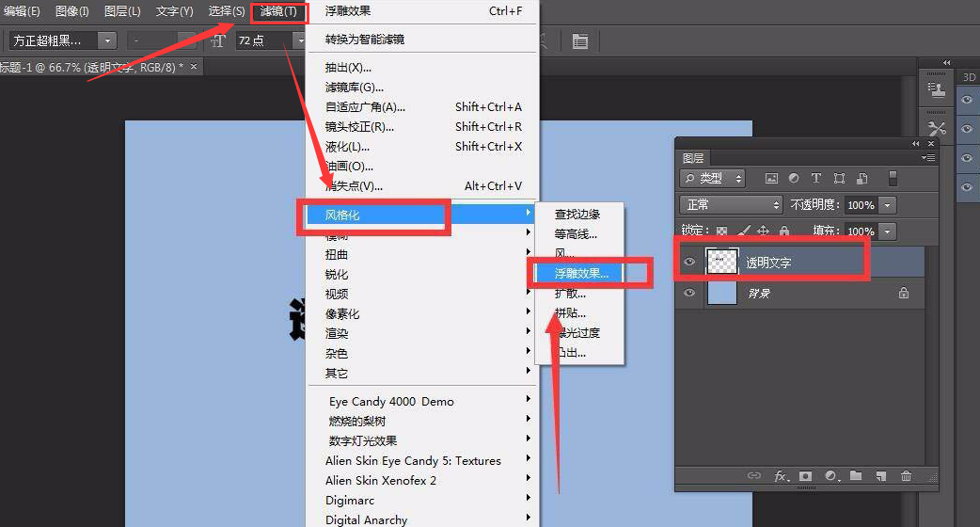Toggle the layer filtering on/off switch
Screen dimensions: 980x527
tap(893, 178)
